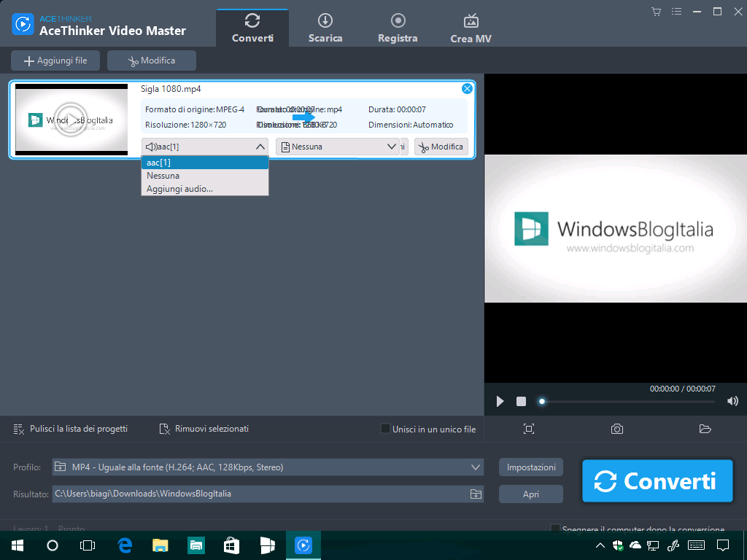Open Cortana search circle
Image resolution: width=747 pixels, height=560 pixels.
click(x=53, y=545)
